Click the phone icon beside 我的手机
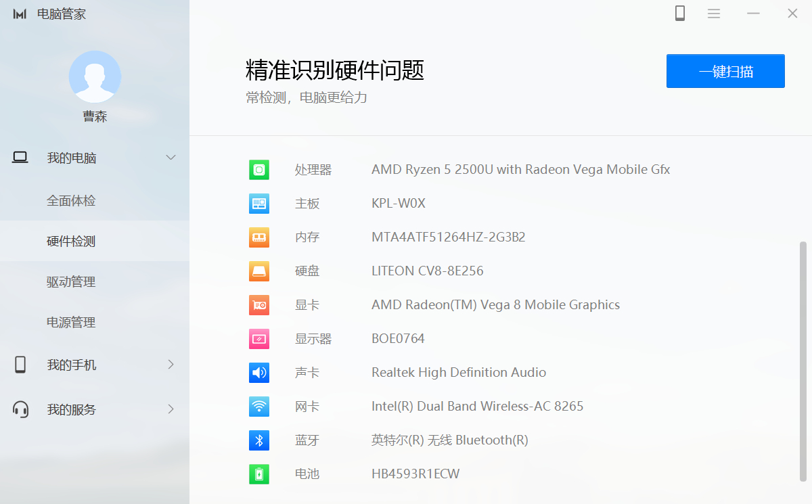The width and height of the screenshot is (812, 504). point(20,365)
